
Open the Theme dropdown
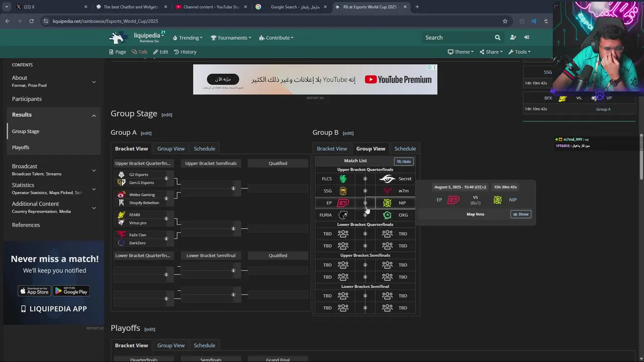click(460, 52)
